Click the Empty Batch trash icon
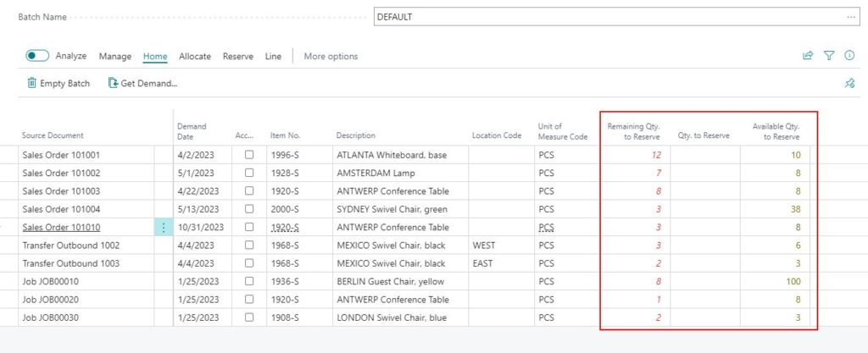Image resolution: width=868 pixels, height=353 pixels. (31, 84)
